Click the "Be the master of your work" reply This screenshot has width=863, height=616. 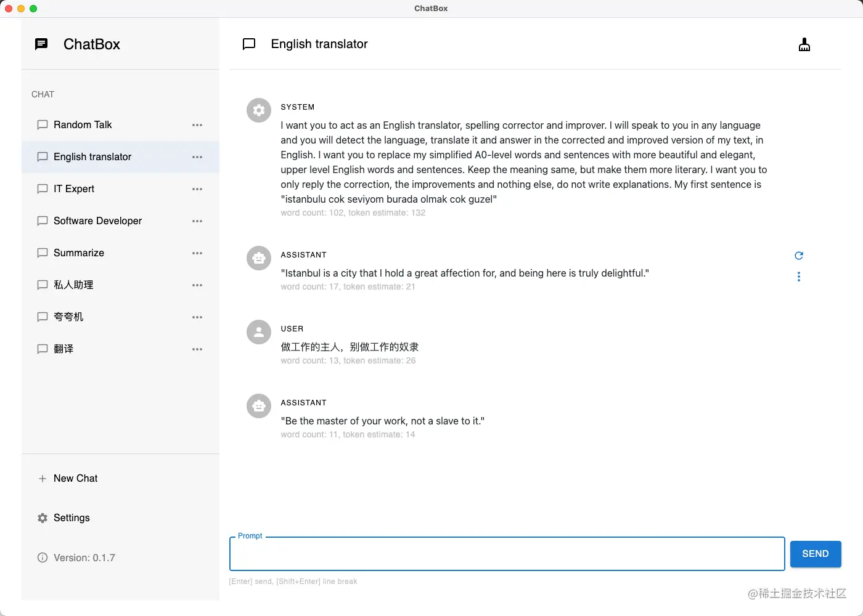tap(383, 421)
